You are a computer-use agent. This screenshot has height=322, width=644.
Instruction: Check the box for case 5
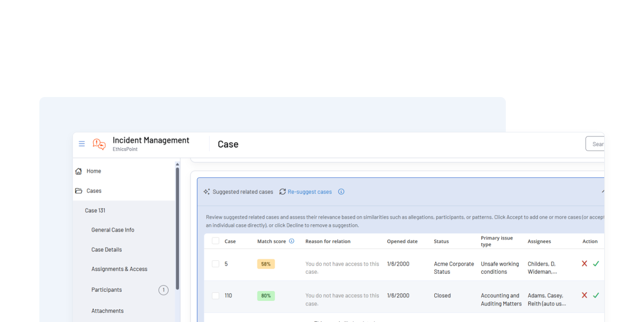[216, 264]
